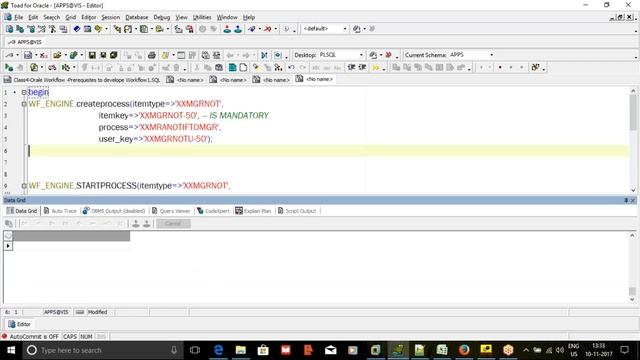Click the save-all stacked floppy icon

[114, 55]
